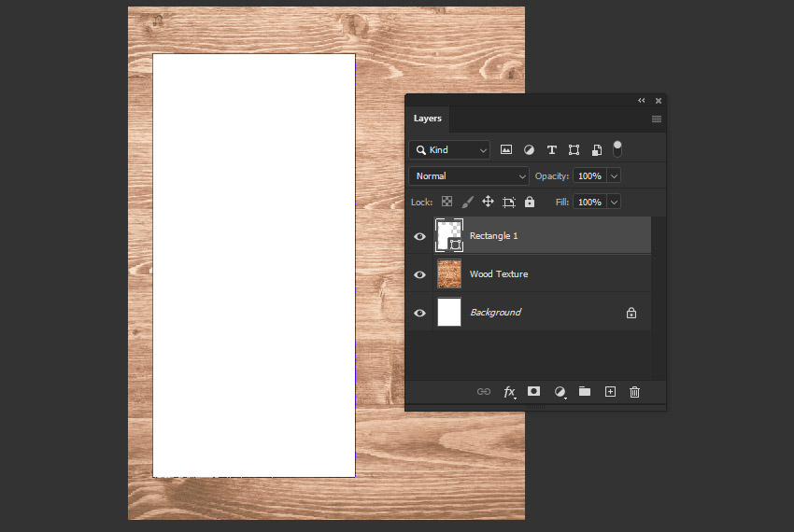Viewport: 794px width, 532px height.
Task: Click the Opacity 100% value field
Action: pos(590,176)
